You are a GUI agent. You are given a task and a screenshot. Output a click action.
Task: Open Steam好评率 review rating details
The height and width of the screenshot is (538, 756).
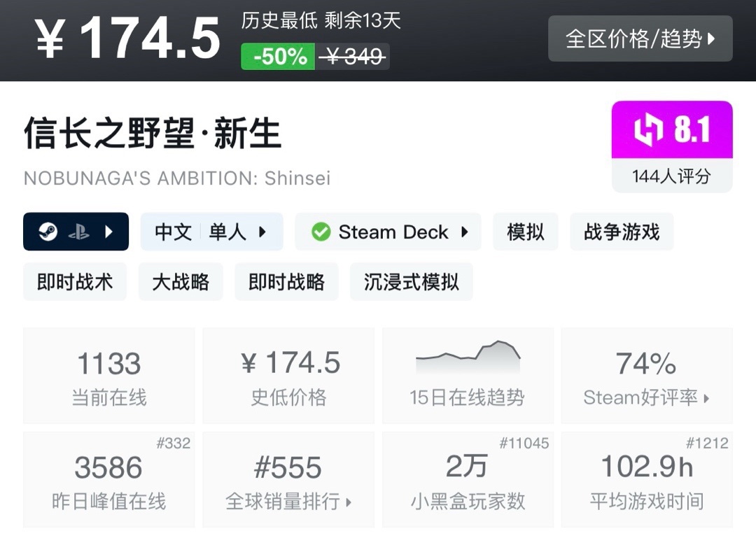pos(646,398)
